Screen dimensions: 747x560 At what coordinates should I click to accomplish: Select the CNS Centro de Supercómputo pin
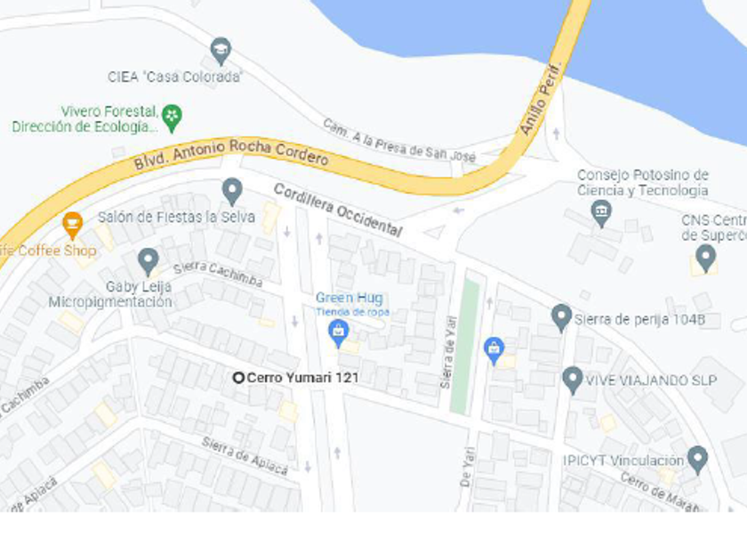705,258
